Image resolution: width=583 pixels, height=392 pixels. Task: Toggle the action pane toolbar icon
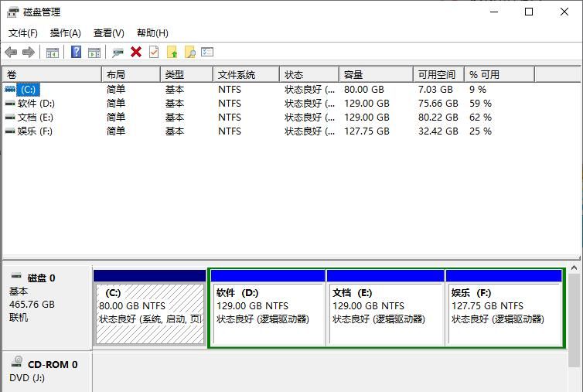pos(94,53)
